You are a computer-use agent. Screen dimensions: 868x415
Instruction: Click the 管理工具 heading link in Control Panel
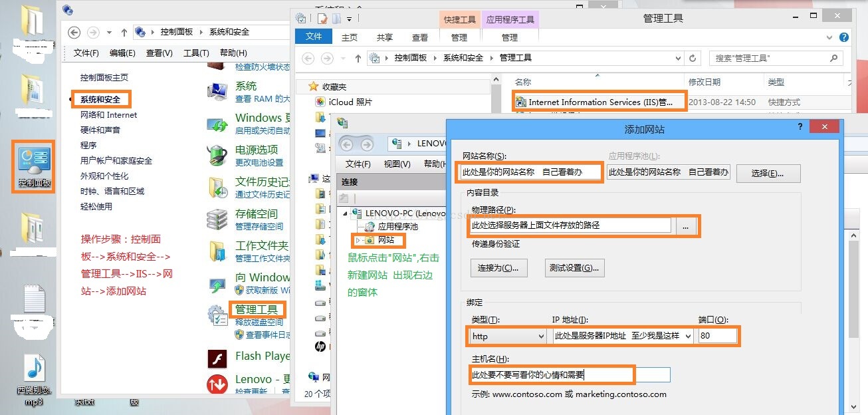pos(257,309)
